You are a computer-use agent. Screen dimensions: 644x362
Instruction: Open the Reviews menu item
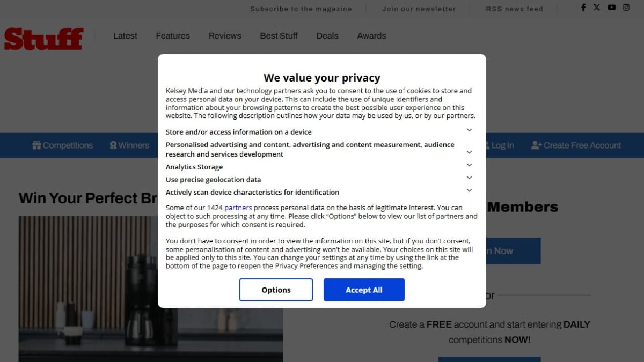[x=225, y=36]
